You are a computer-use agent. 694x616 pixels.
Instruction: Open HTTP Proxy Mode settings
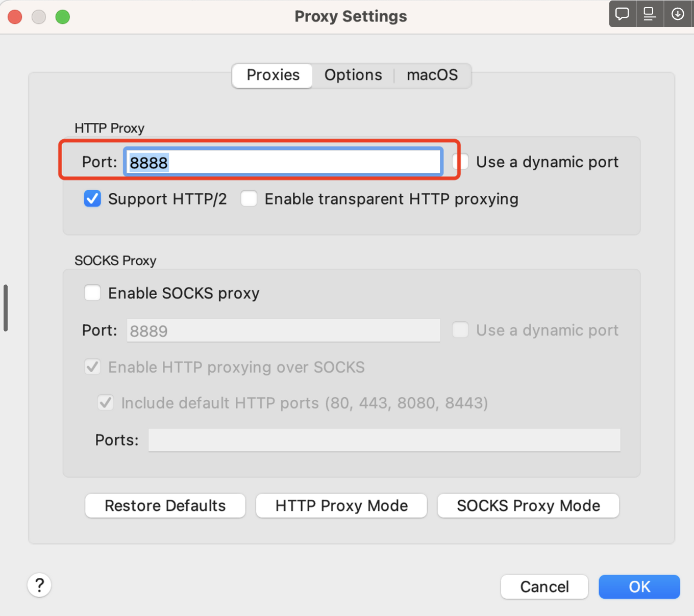click(341, 505)
